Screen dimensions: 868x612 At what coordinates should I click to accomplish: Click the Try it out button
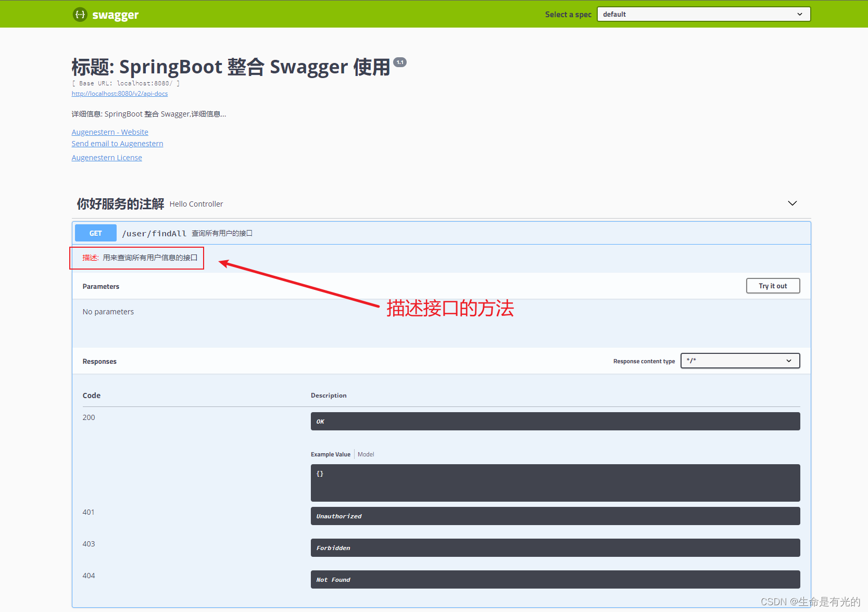tap(773, 286)
